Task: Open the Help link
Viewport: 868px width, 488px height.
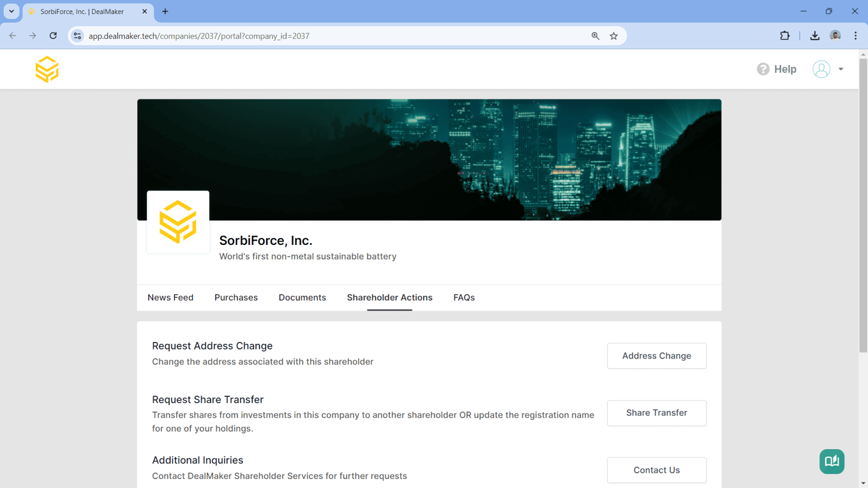Action: click(776, 69)
